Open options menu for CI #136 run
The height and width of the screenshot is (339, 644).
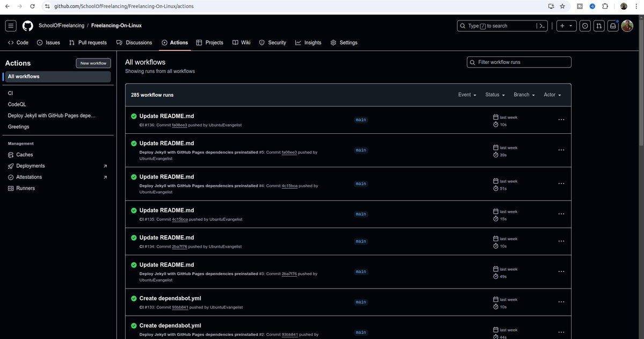point(561,120)
